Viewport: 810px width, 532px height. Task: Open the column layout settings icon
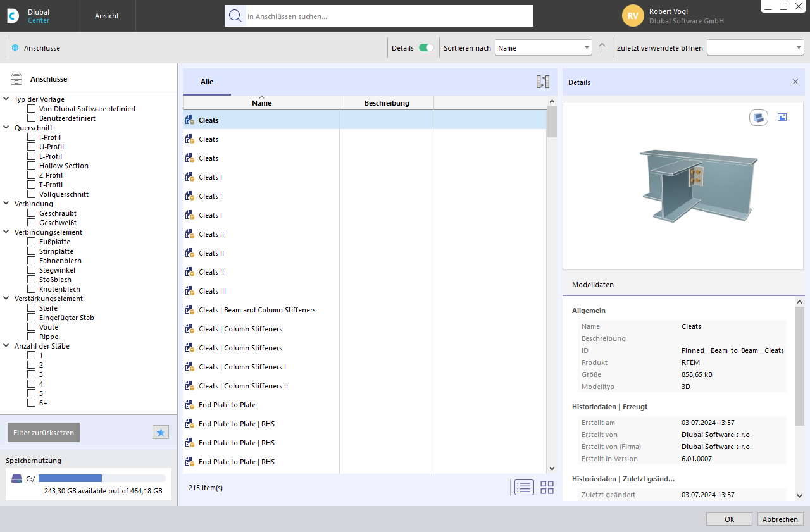[x=543, y=82]
